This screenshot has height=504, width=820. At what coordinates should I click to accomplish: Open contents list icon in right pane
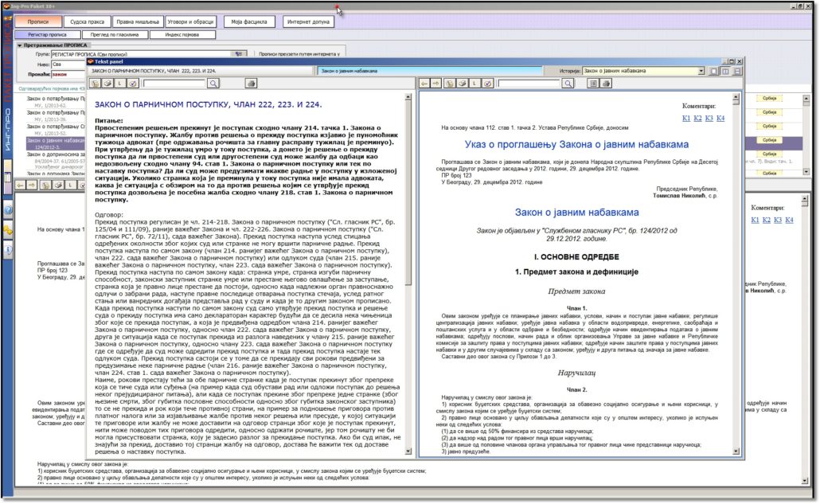coord(593,84)
